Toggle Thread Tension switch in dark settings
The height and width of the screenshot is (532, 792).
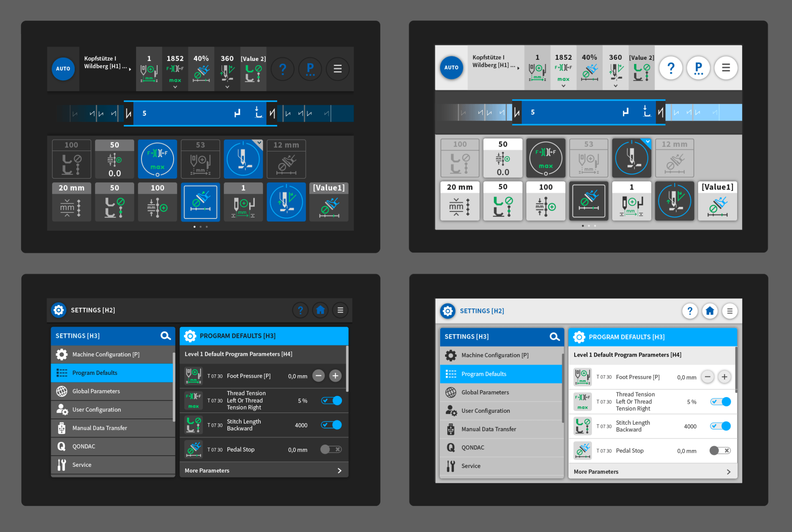point(331,400)
